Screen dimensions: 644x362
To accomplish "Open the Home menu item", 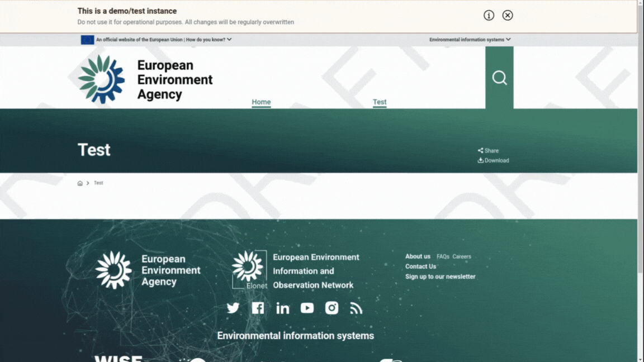I will 261,102.
